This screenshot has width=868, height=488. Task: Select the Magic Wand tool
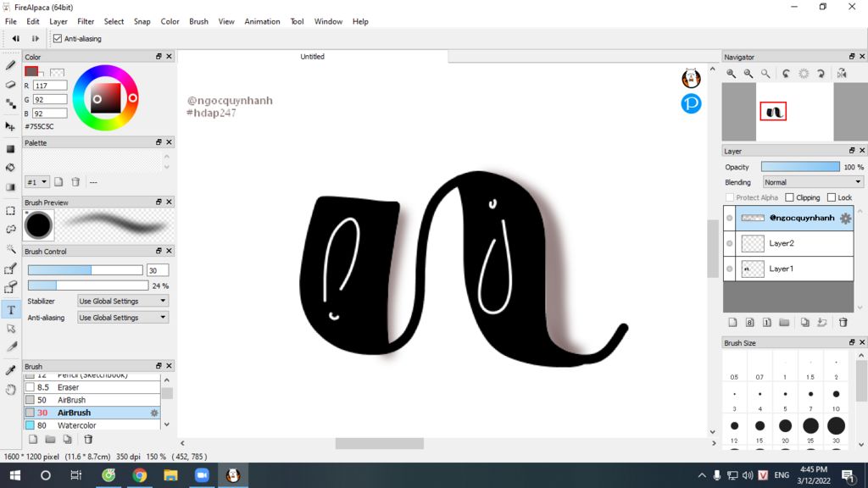point(10,249)
